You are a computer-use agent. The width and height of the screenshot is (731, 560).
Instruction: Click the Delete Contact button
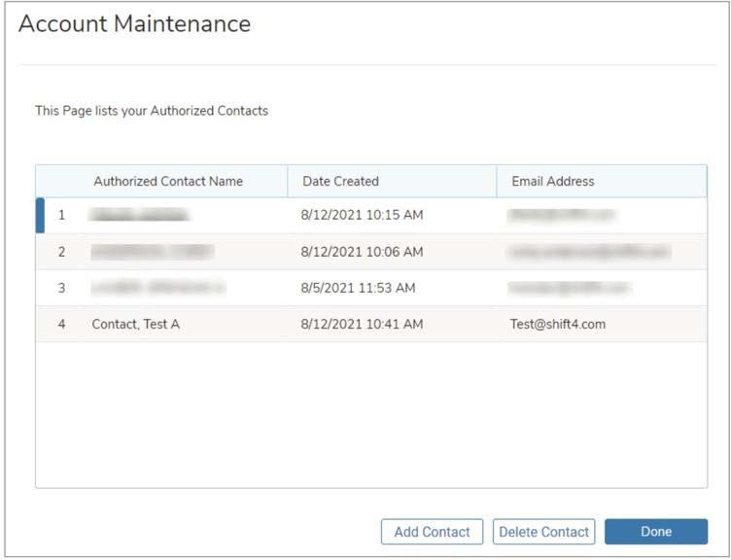tap(543, 532)
